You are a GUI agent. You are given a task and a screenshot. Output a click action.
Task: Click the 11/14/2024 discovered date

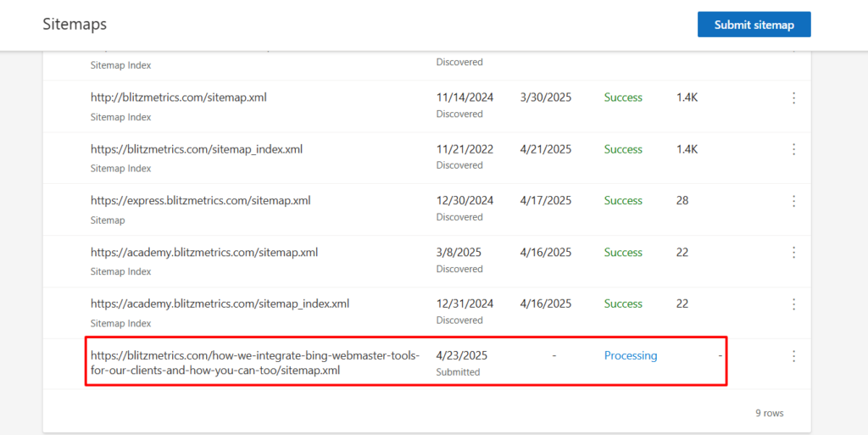point(465,98)
